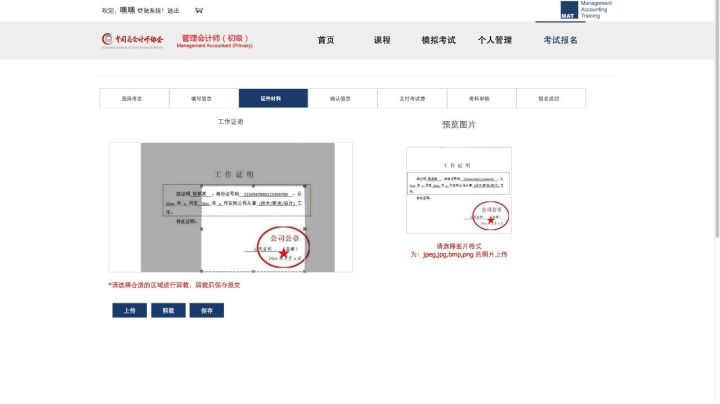Click the 中国总会计师协会 logo
Viewport: 720px width, 404px height.
click(133, 40)
